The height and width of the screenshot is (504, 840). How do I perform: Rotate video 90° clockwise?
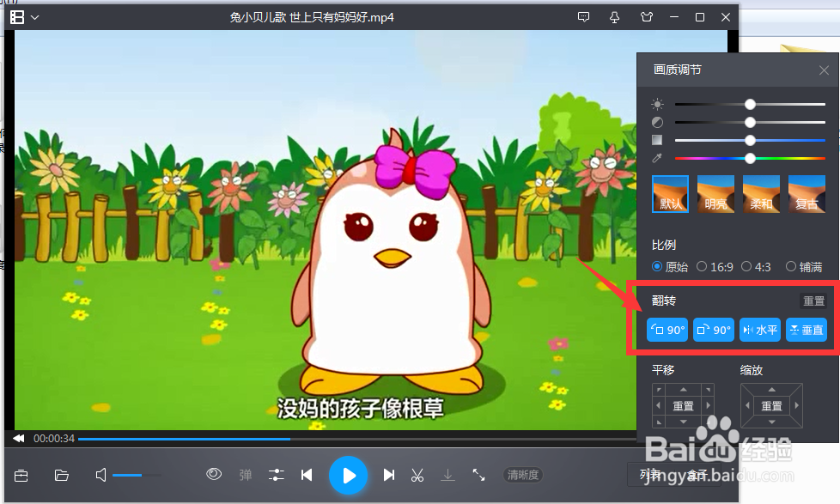coord(714,330)
